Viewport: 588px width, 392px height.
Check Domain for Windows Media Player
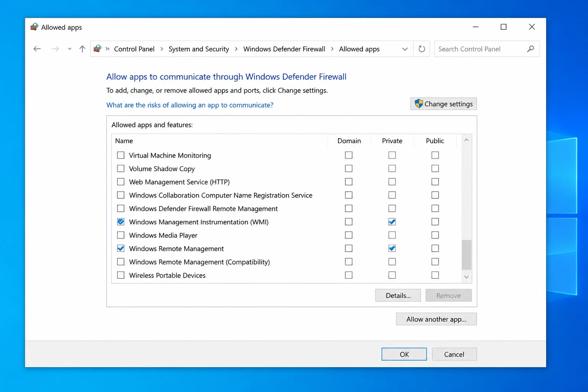pyautogui.click(x=348, y=235)
